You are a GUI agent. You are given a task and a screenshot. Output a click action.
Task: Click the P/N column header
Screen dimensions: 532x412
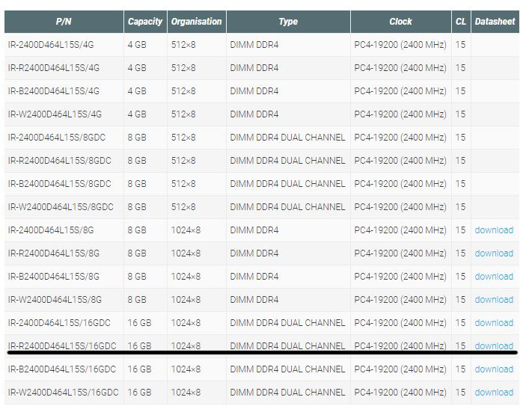click(64, 22)
